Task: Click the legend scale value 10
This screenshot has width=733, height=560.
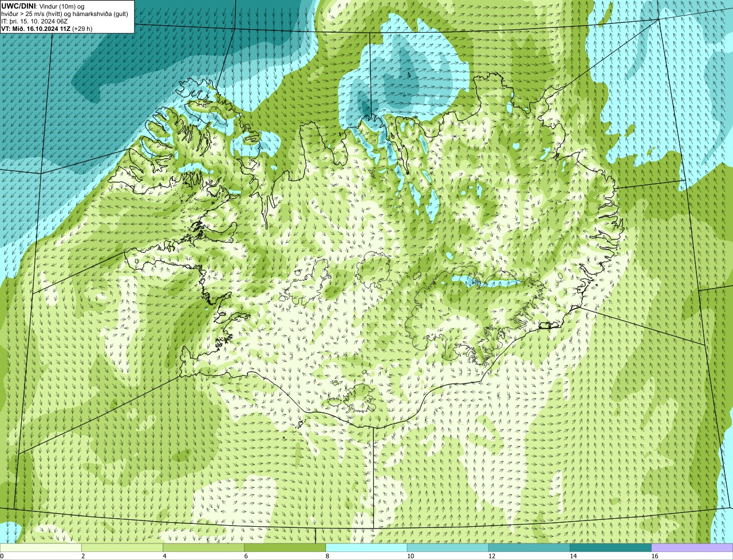Action: 410,556
